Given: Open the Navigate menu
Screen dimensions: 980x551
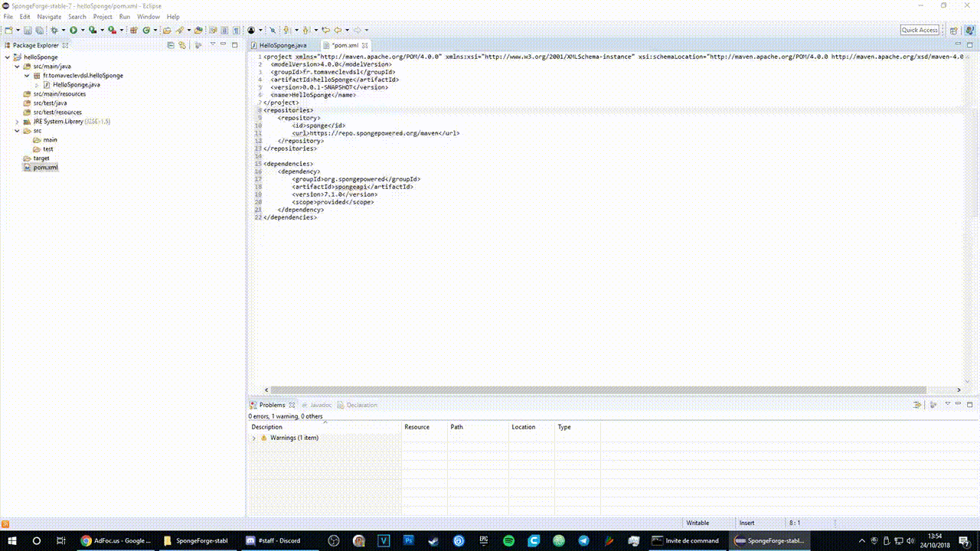Looking at the screenshot, I should point(49,17).
